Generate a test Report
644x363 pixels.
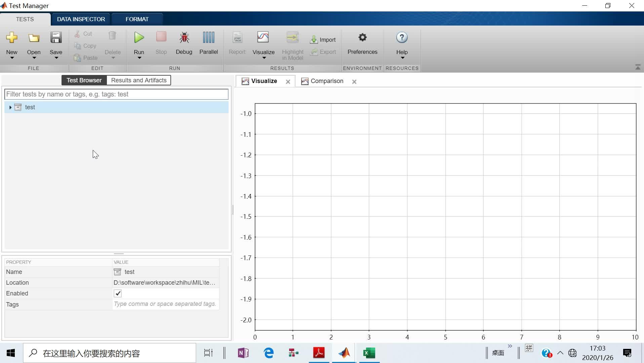(237, 43)
